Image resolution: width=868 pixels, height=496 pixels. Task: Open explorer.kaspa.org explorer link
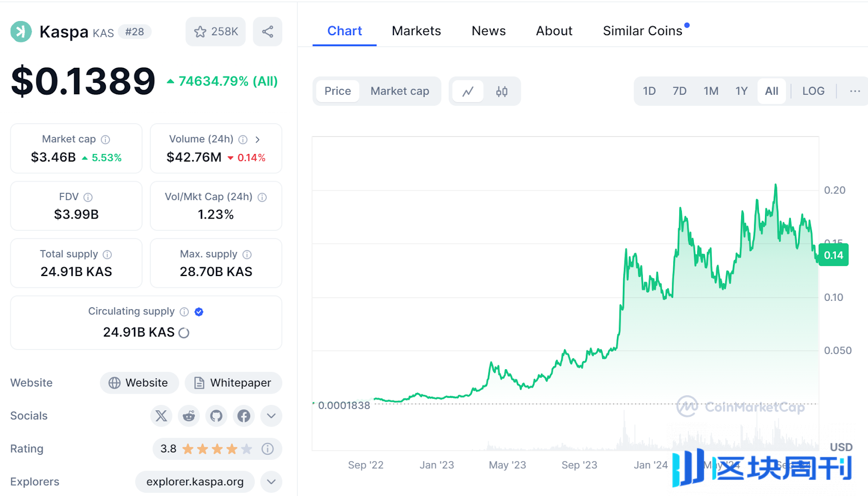tap(195, 482)
